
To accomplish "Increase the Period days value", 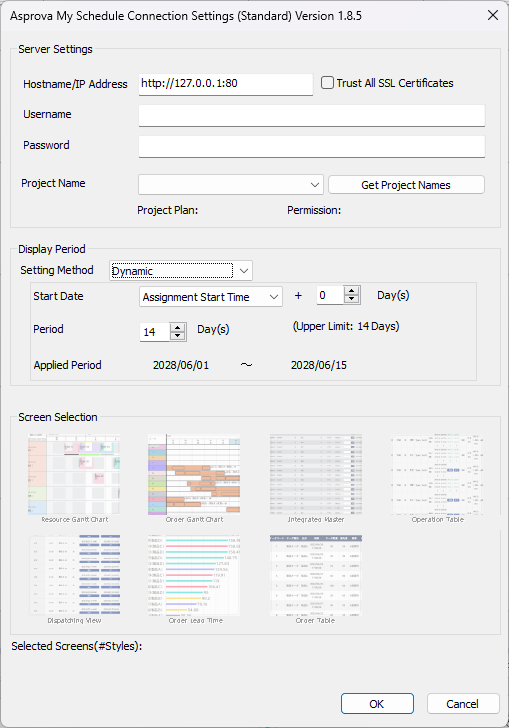I will pyautogui.click(x=177, y=328).
